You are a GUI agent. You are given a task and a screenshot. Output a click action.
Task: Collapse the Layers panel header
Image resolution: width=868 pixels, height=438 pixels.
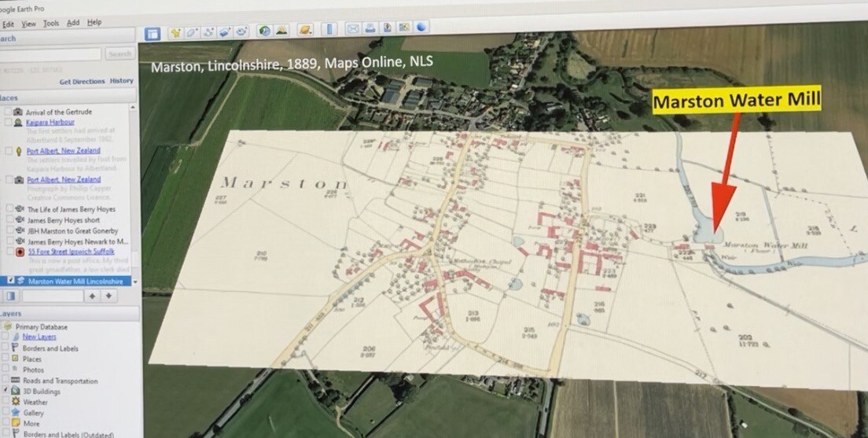coord(70,314)
